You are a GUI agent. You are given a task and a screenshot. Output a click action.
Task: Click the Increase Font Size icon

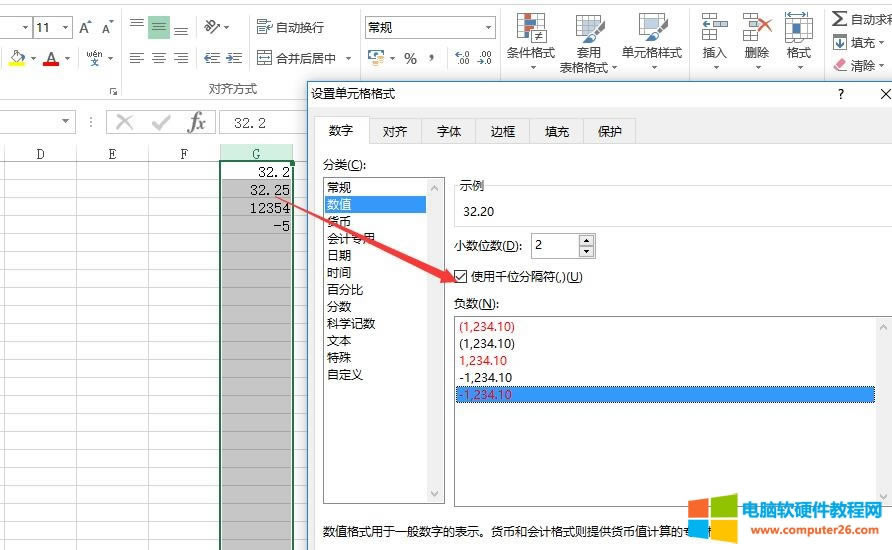(86, 27)
